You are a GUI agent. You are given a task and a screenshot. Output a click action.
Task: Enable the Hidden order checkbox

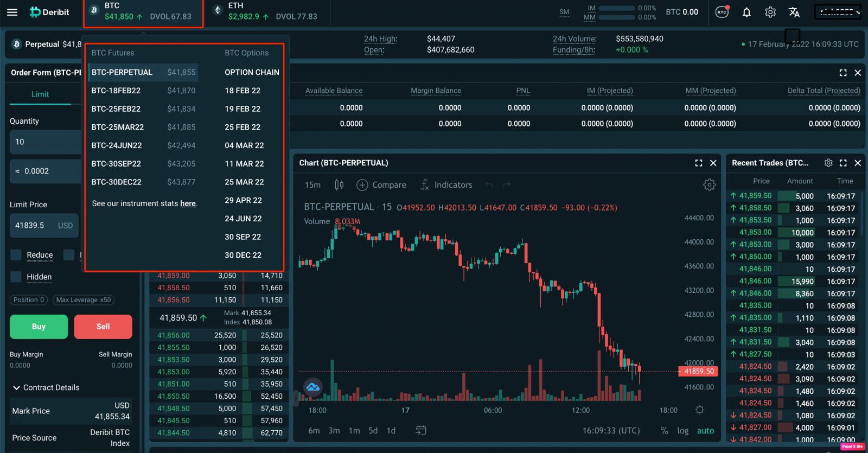click(x=16, y=277)
